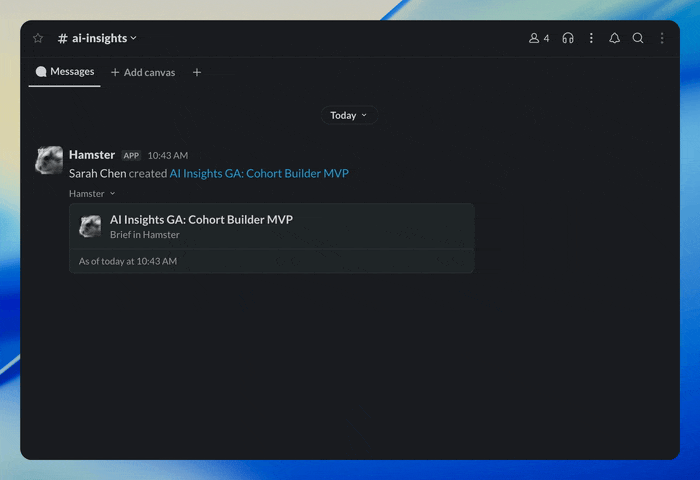Open the Today date dropdown
The image size is (700, 480).
coord(349,115)
